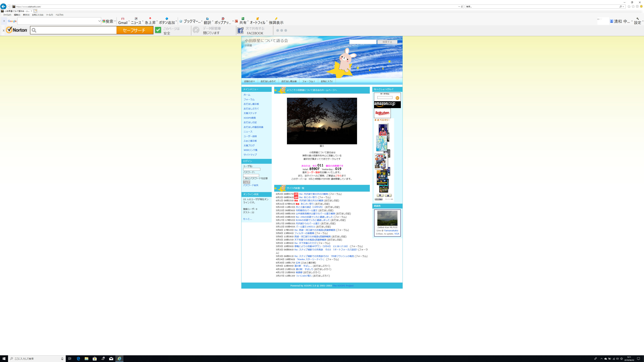
Task: Go back with the browser back arrow
Action: (x=3, y=7)
